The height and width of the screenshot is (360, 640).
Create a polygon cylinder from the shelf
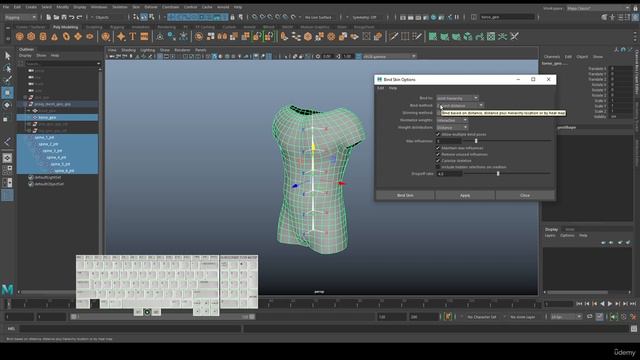point(43,37)
